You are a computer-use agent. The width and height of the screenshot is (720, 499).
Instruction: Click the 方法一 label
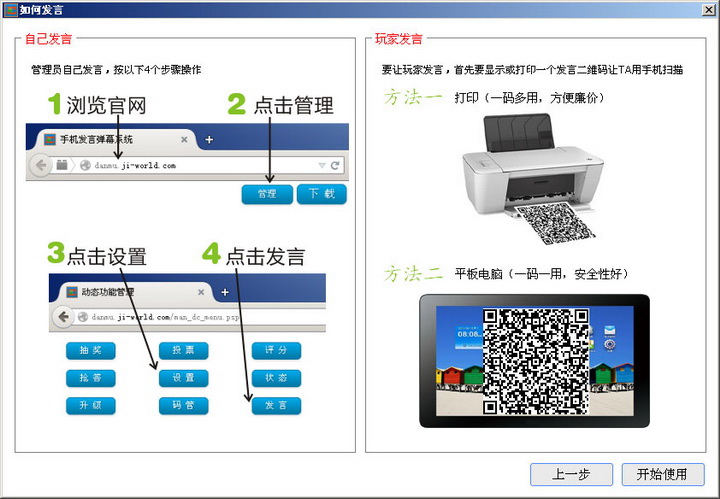point(413,97)
